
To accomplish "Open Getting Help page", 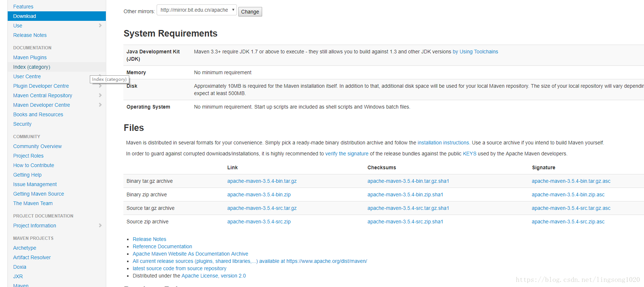I will pyautogui.click(x=27, y=175).
